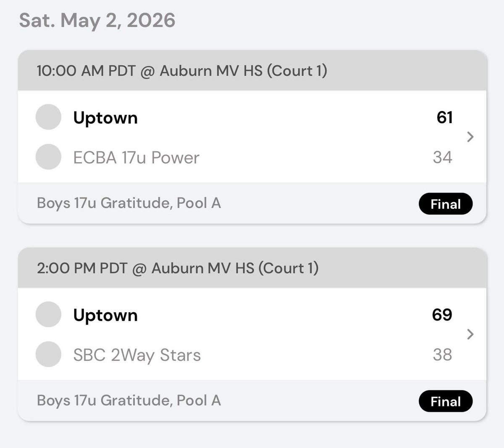Click the ECBA 17u Power team name

pos(136,158)
